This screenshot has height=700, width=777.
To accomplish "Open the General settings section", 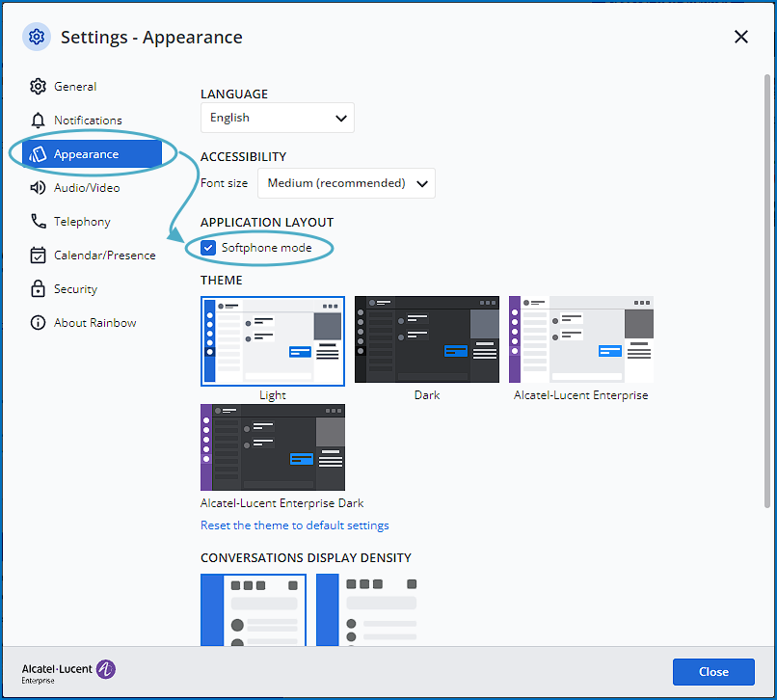I will tap(93, 87).
